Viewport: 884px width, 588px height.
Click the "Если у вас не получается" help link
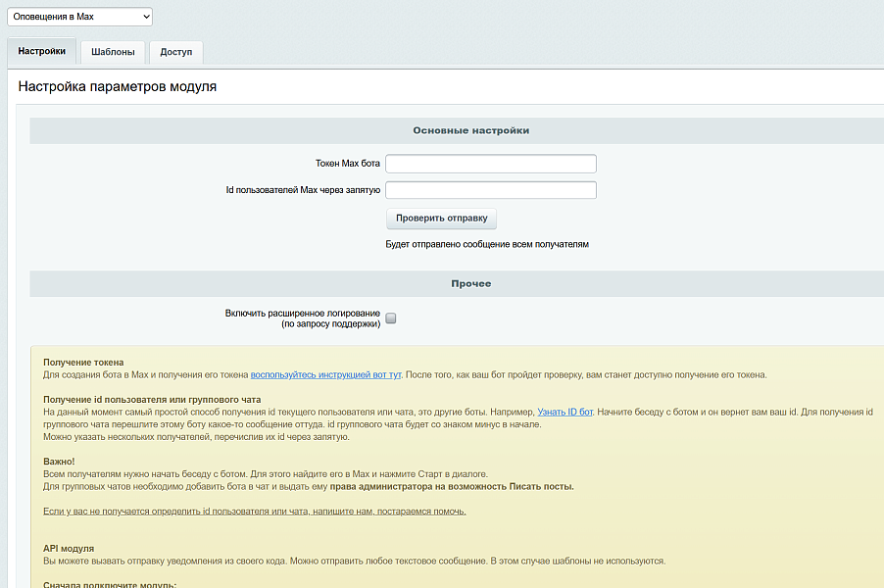[x=255, y=512]
